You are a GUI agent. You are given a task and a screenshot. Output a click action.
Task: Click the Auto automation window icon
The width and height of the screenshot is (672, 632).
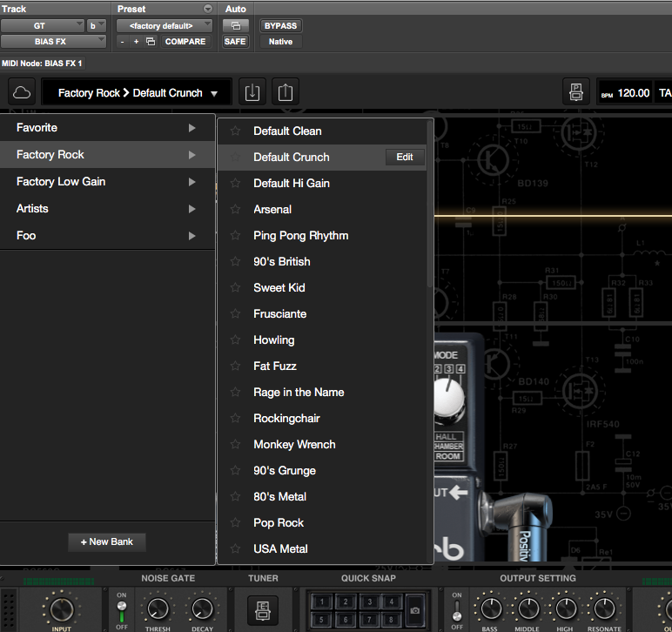(235, 26)
